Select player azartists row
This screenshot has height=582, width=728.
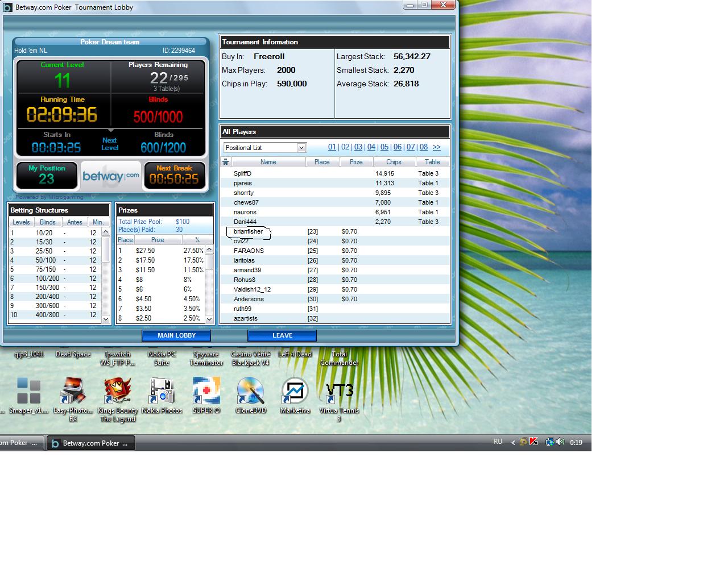pos(336,318)
